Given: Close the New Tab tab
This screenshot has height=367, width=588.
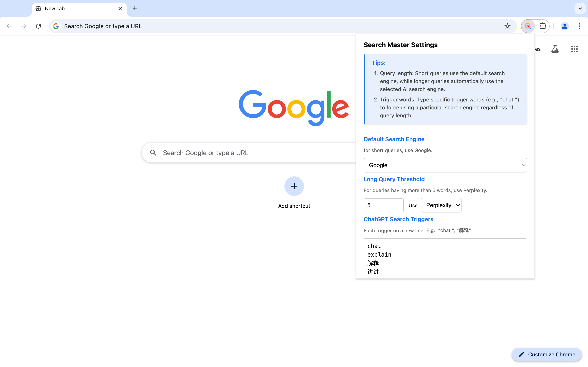Looking at the screenshot, I should (120, 9).
